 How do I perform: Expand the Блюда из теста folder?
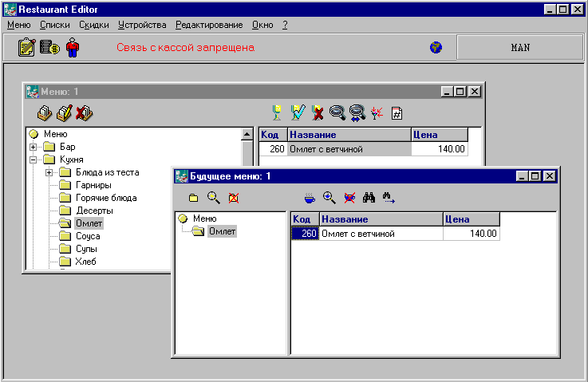coord(49,172)
